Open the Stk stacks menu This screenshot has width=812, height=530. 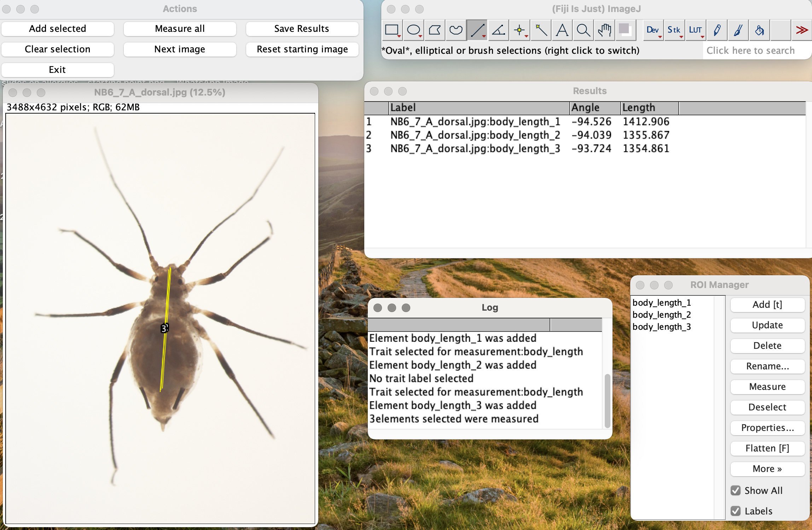tap(674, 30)
